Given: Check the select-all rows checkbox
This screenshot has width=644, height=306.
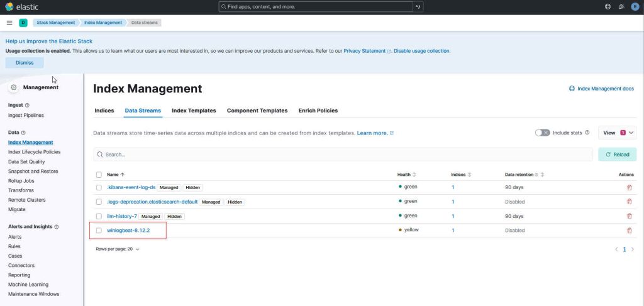Looking at the screenshot, I should click(x=99, y=175).
